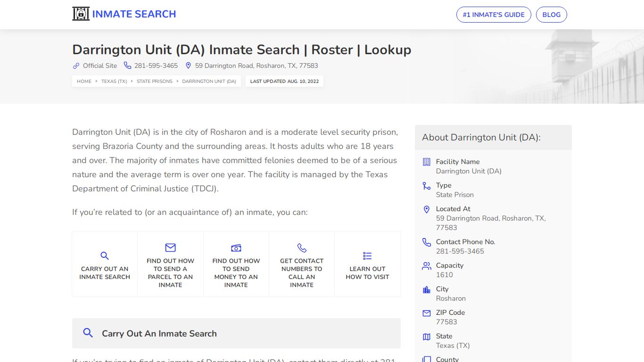
Task: Click the ZIP Code envelope icon
Action: (427, 313)
